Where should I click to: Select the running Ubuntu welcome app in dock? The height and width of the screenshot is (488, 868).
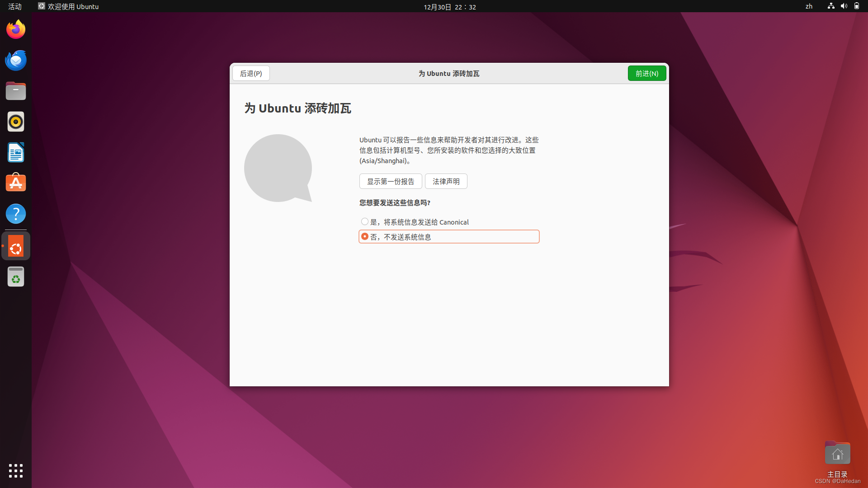(x=15, y=246)
